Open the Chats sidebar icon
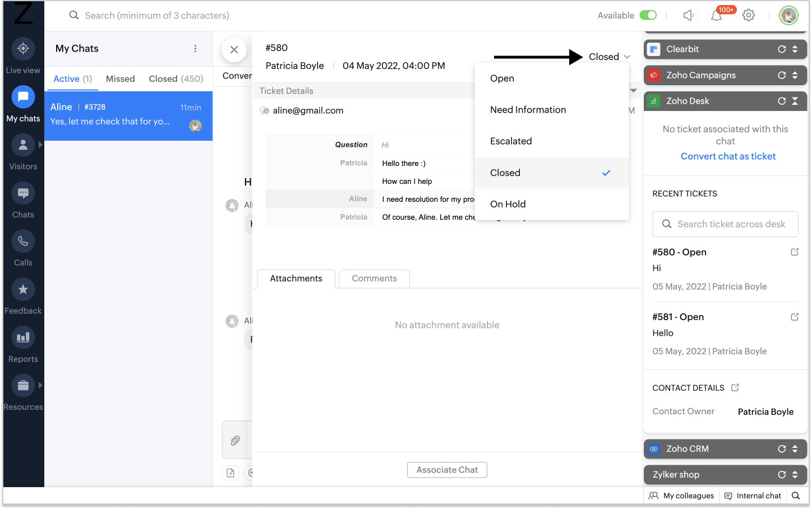812x509 pixels. pyautogui.click(x=23, y=193)
